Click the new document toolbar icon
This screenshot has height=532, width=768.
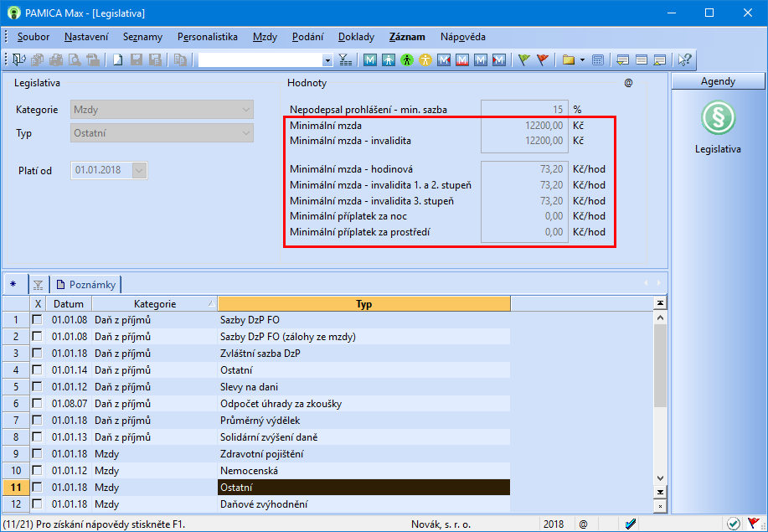(118, 60)
